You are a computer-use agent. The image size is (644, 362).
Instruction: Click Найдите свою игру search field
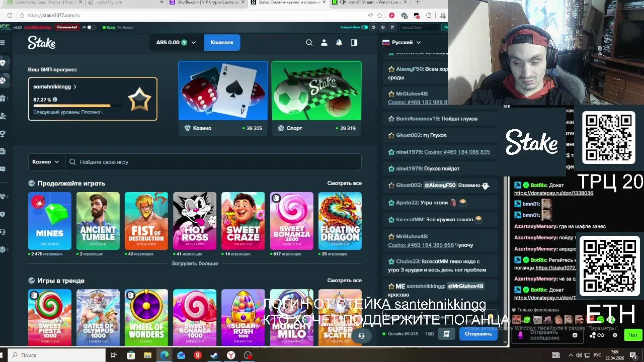tap(213, 162)
